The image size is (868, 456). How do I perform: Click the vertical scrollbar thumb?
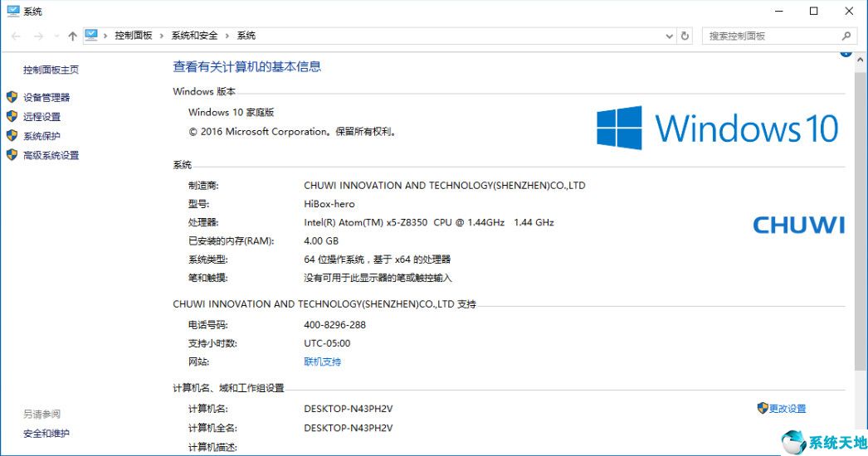pyautogui.click(x=860, y=220)
